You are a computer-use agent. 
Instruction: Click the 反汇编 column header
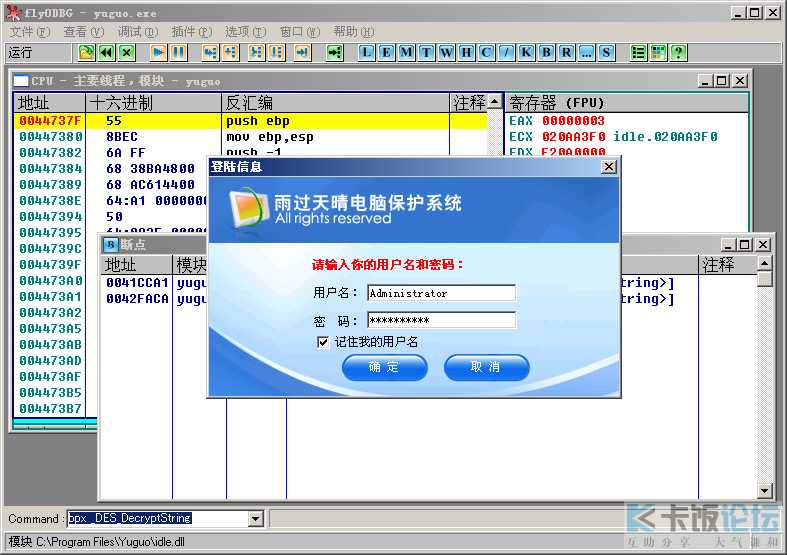pos(335,103)
